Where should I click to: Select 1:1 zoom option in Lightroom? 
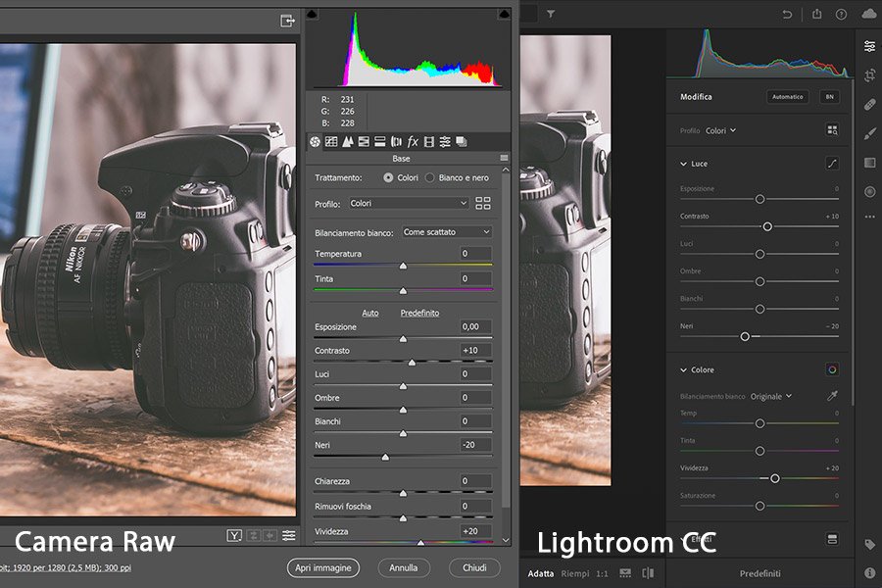point(602,573)
